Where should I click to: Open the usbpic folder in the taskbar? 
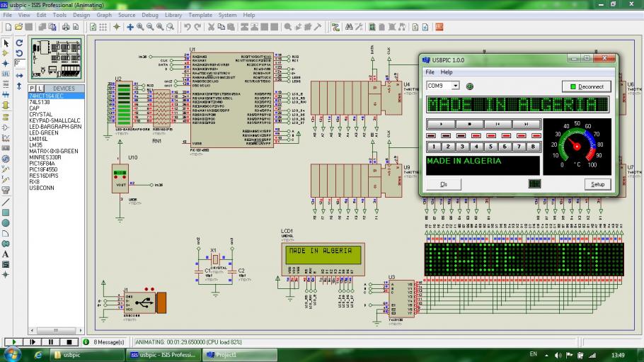pos(68,354)
